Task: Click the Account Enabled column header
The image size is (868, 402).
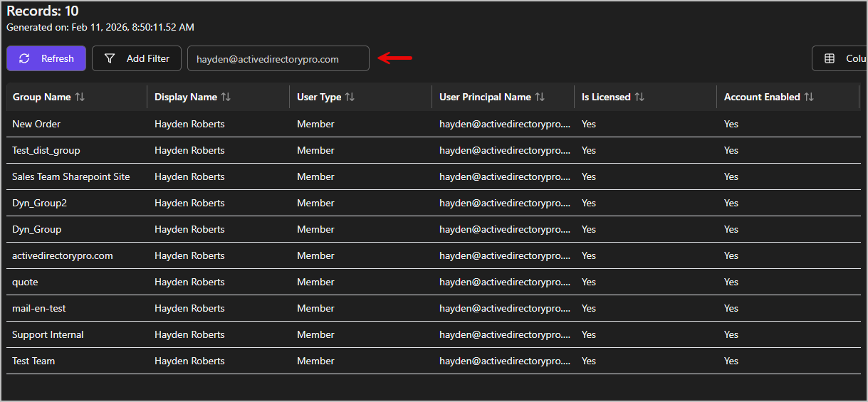Action: tap(788, 97)
